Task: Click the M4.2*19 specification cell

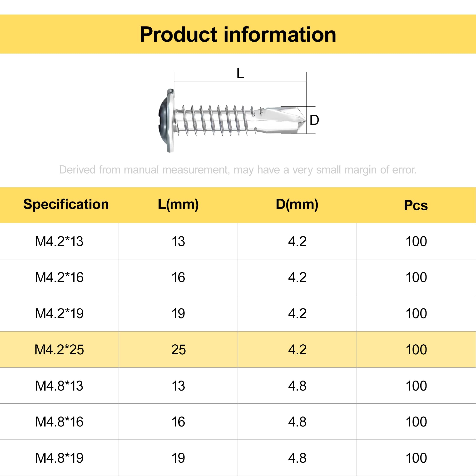Action: click(x=59, y=313)
